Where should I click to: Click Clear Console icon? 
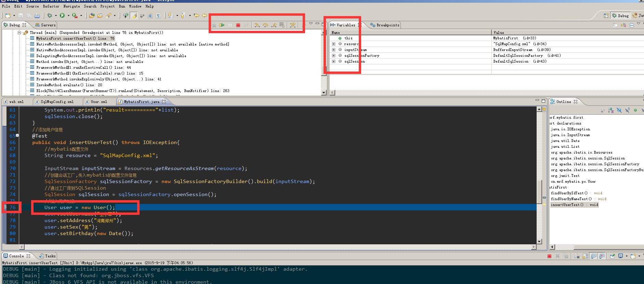pos(577,256)
